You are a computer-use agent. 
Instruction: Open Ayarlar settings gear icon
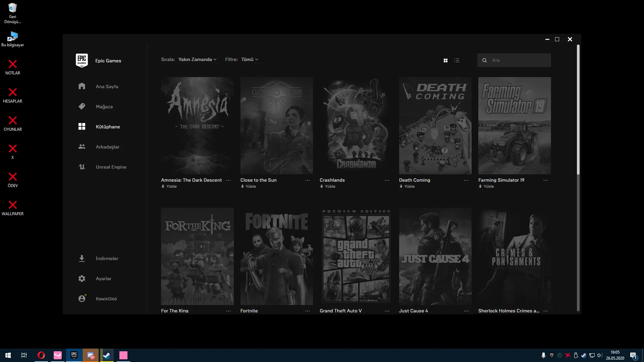click(82, 279)
